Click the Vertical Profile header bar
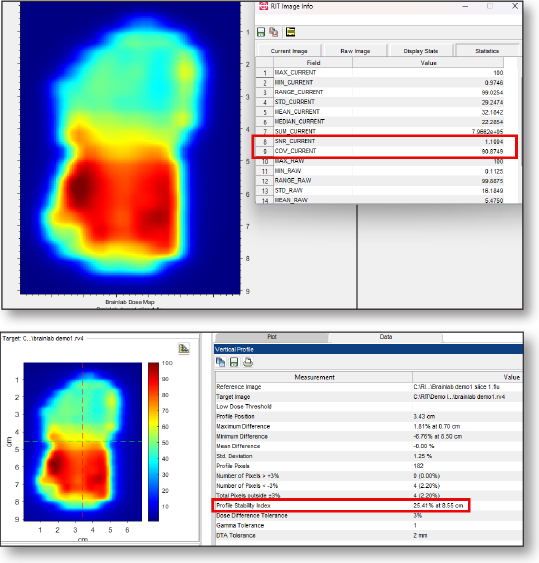The height and width of the screenshot is (563, 539). (368, 349)
